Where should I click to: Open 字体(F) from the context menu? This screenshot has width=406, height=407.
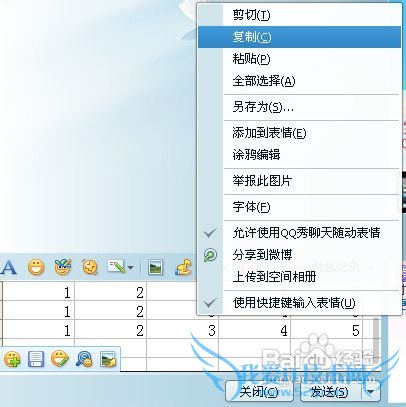pyautogui.click(x=299, y=207)
